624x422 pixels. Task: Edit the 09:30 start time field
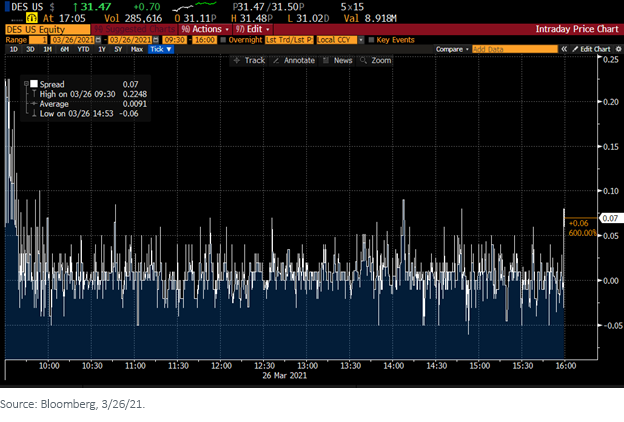pos(174,40)
